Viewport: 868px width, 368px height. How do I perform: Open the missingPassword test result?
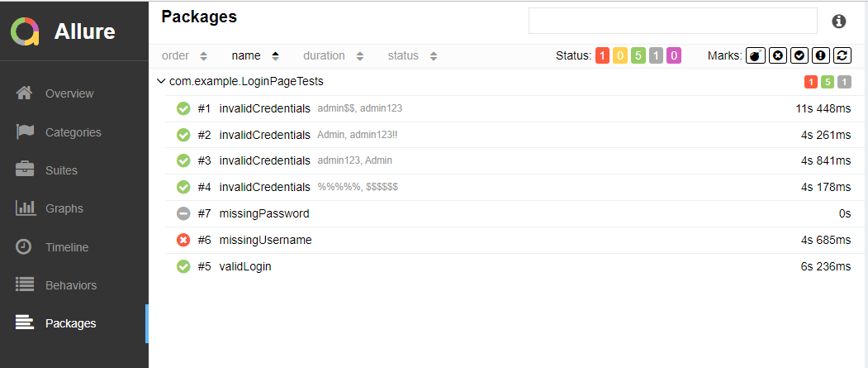pos(264,213)
